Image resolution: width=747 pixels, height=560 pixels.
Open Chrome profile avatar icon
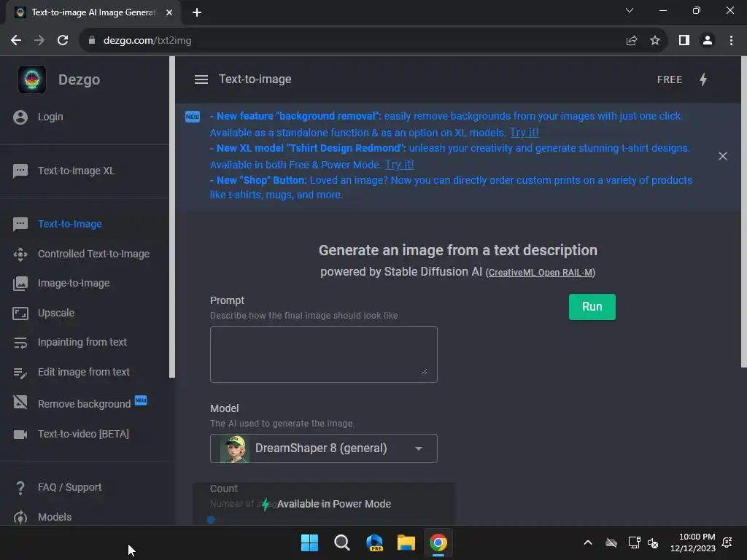click(x=708, y=41)
